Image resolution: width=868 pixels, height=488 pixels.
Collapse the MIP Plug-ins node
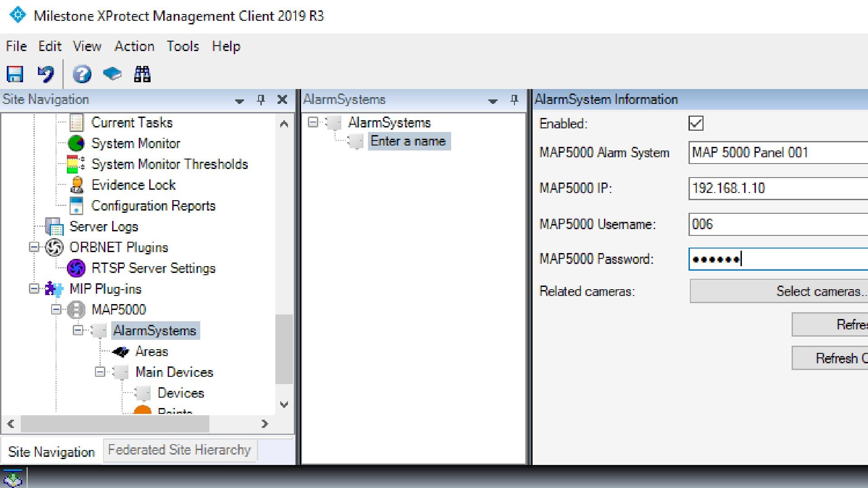pos(34,289)
